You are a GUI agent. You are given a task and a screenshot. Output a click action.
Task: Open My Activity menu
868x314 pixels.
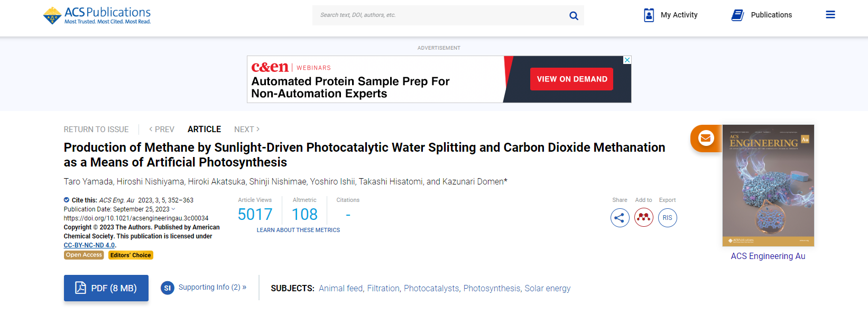671,15
